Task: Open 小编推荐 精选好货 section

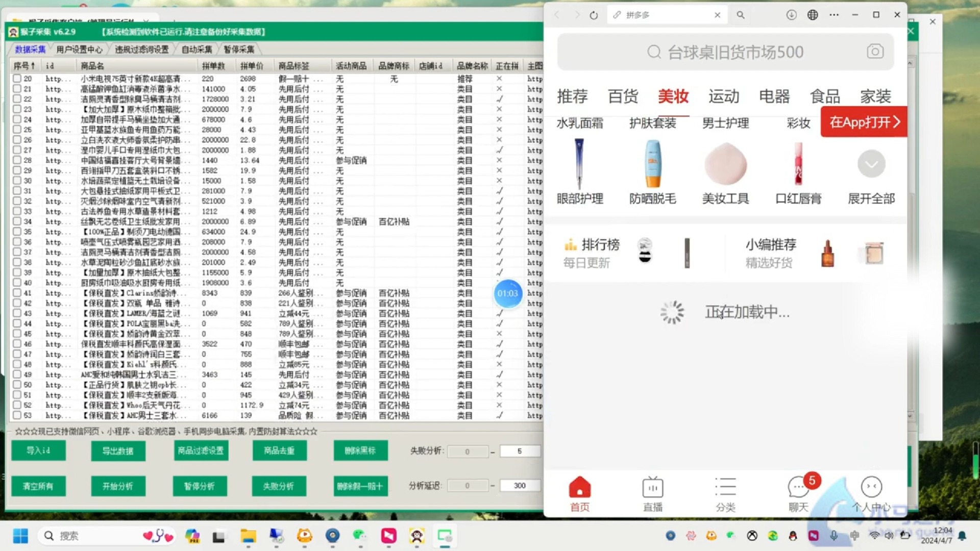Action: tap(816, 253)
